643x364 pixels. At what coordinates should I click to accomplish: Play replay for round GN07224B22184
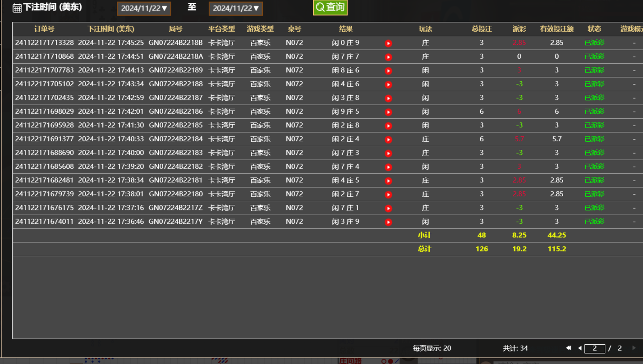(x=388, y=139)
